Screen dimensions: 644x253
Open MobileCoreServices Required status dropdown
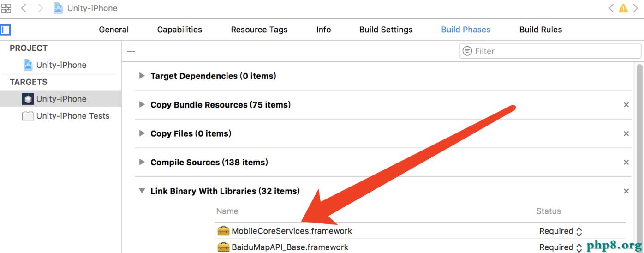(x=561, y=231)
